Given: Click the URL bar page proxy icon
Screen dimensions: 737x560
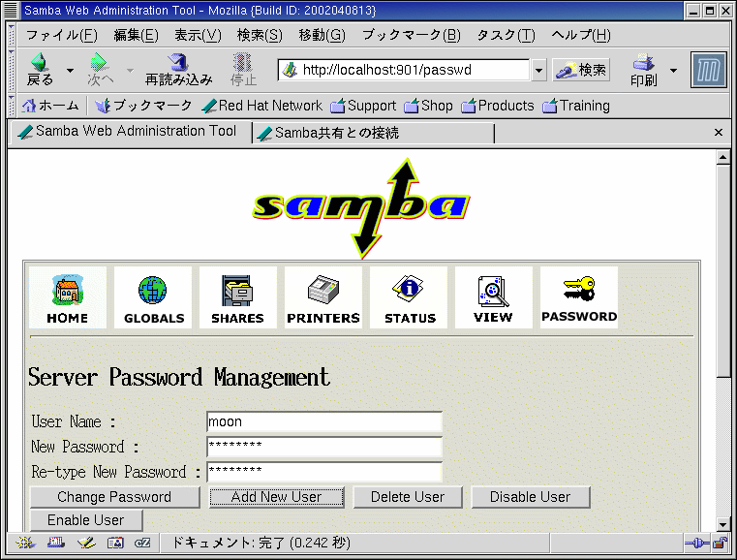Looking at the screenshot, I should [290, 70].
